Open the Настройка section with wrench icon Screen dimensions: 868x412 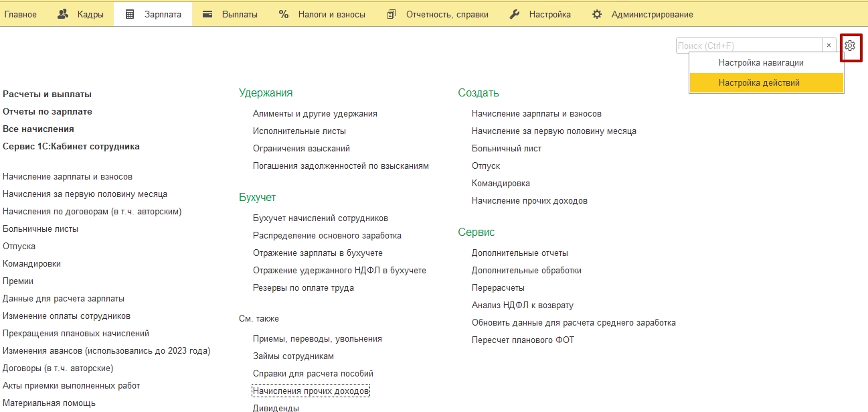540,14
